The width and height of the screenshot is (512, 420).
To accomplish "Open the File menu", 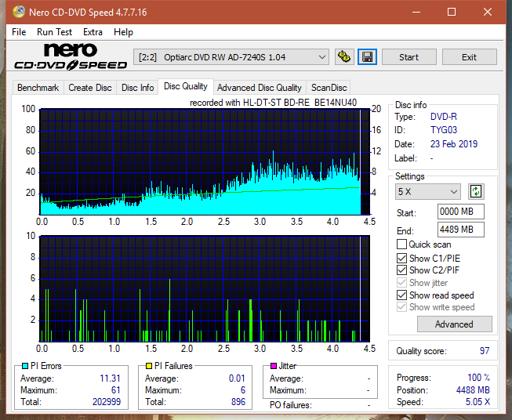I will click(19, 32).
